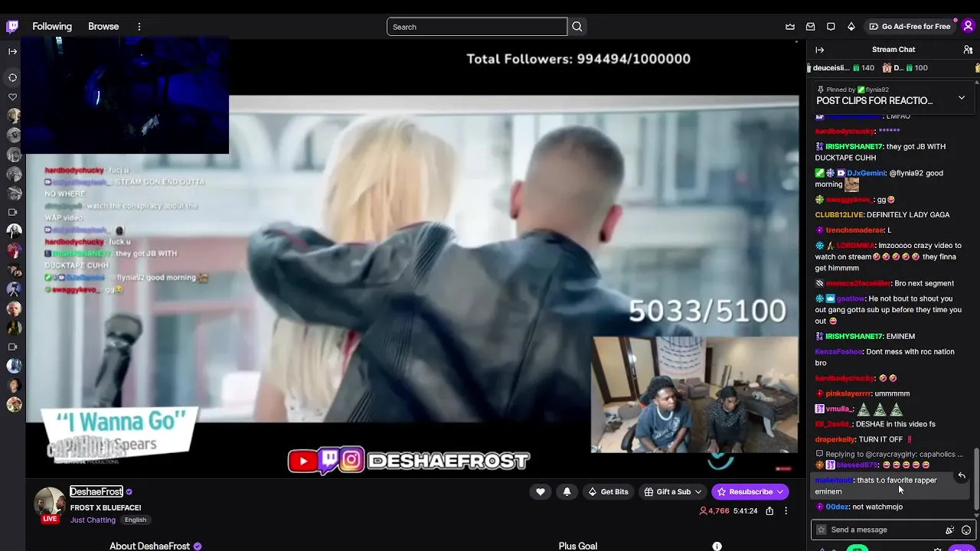Open the Browse tab
The width and height of the screenshot is (980, 551).
103,27
